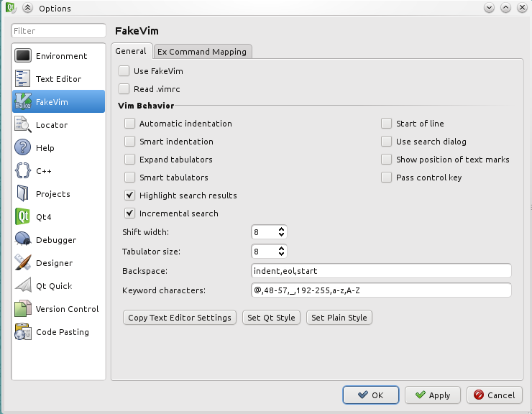532x414 pixels.
Task: Open the Debugger bug icon
Action: pos(23,239)
